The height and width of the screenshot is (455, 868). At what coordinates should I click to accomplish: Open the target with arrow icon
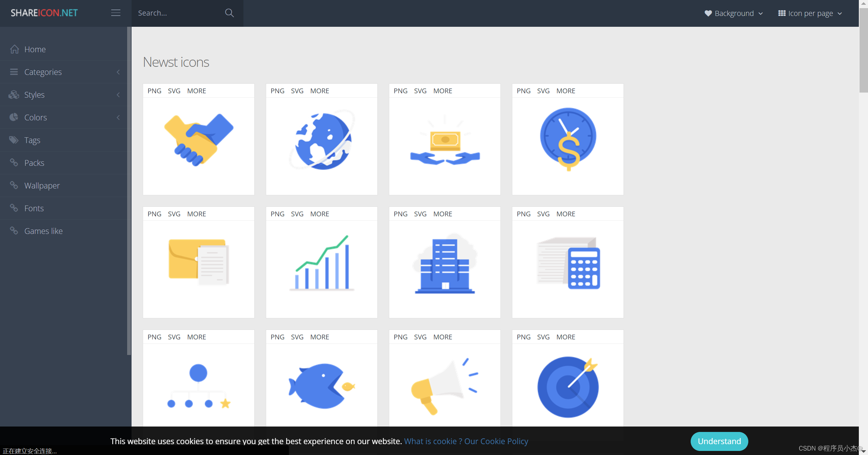coord(568,386)
